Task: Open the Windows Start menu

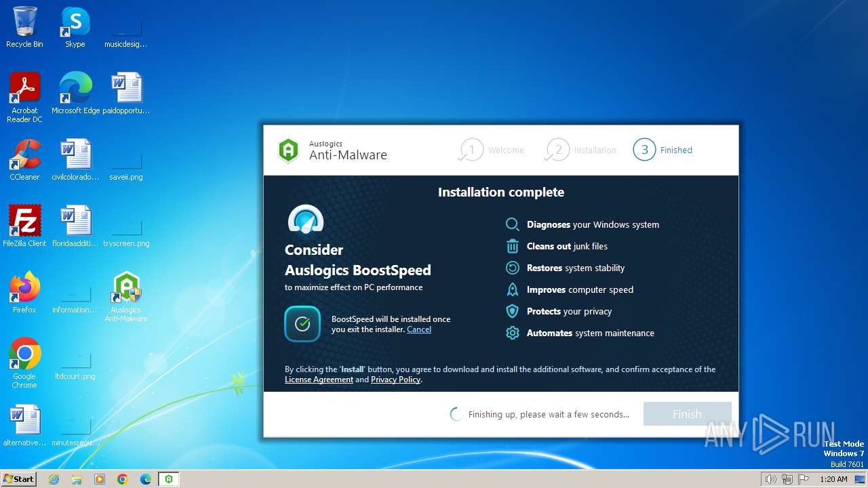Action: coord(18,479)
